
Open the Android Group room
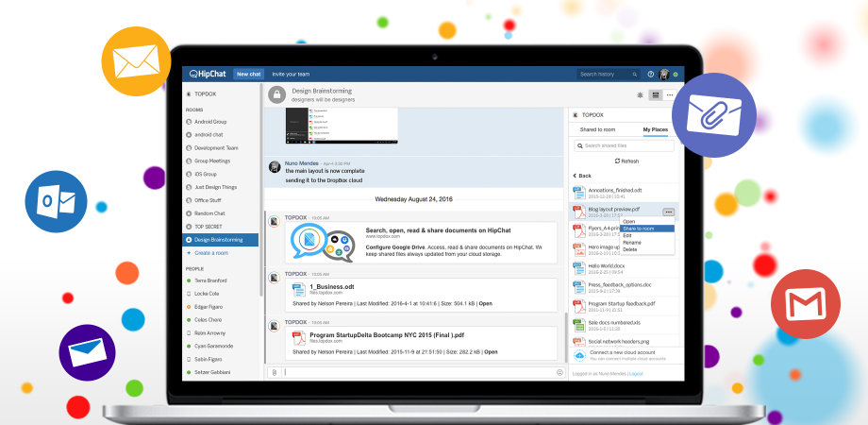coord(210,122)
